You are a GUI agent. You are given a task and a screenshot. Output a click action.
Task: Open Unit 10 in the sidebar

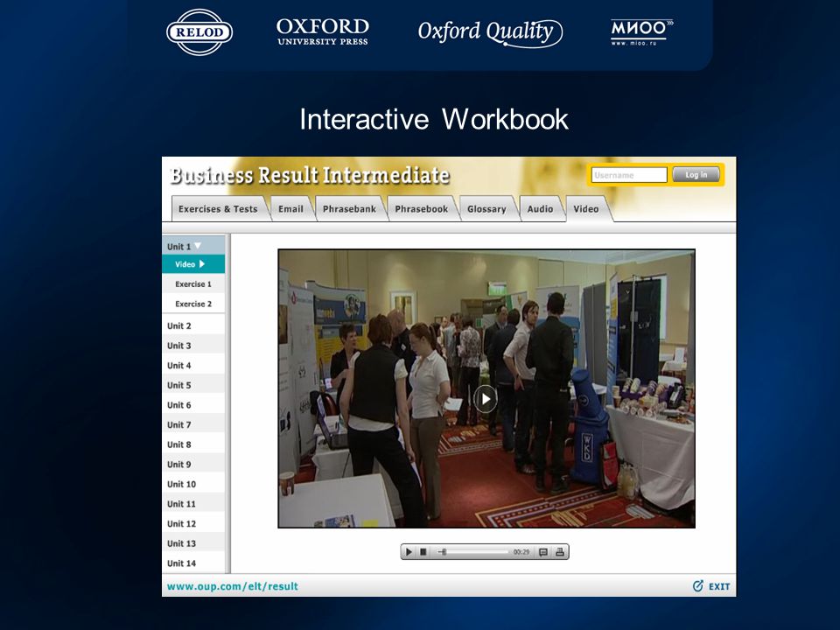tap(193, 484)
